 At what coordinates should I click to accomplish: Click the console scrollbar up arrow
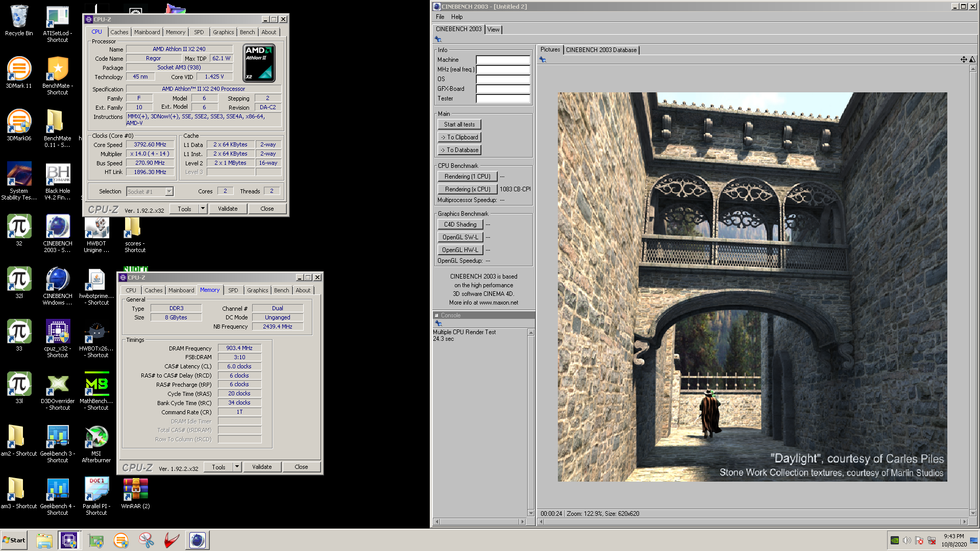531,333
